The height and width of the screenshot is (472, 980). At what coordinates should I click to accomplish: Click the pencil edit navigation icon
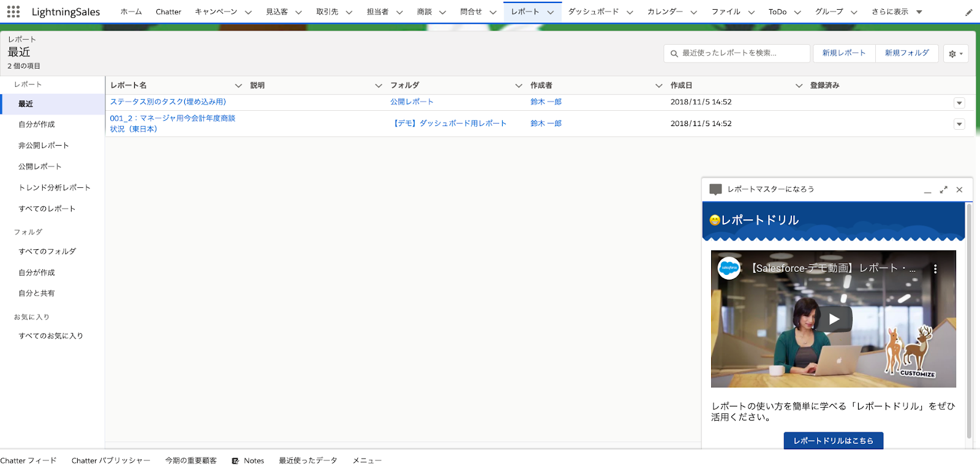(x=969, y=12)
